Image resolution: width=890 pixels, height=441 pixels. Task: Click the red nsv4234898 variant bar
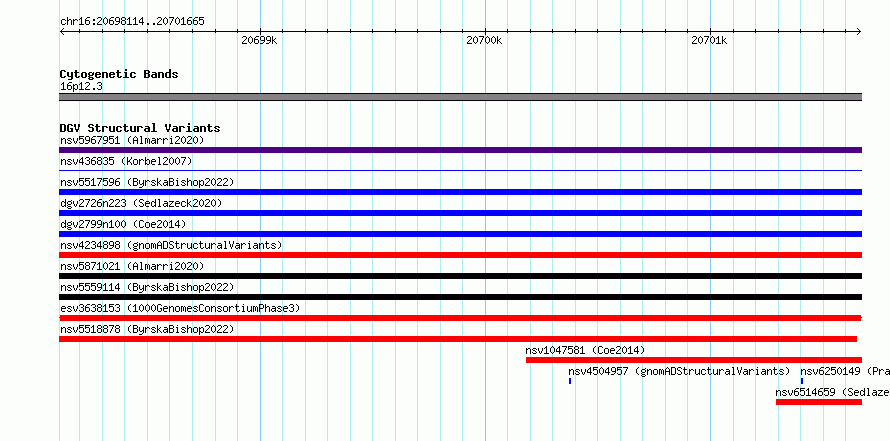(x=460, y=255)
